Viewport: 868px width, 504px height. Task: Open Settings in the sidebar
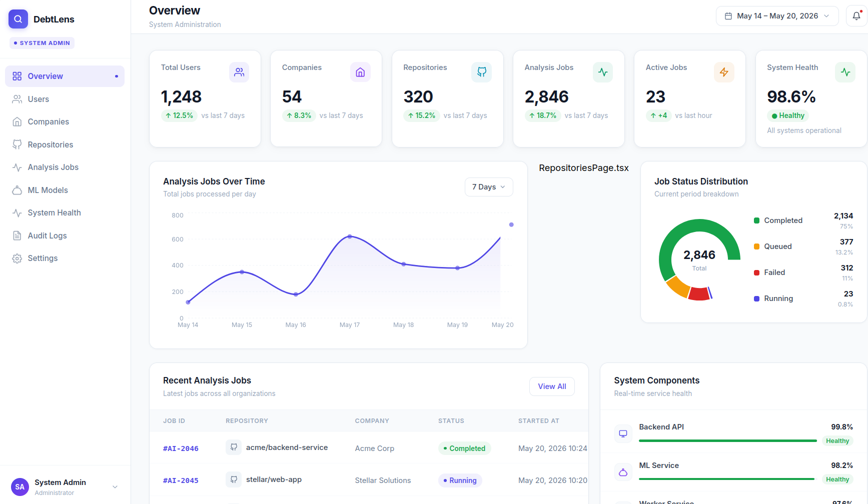(x=65, y=258)
